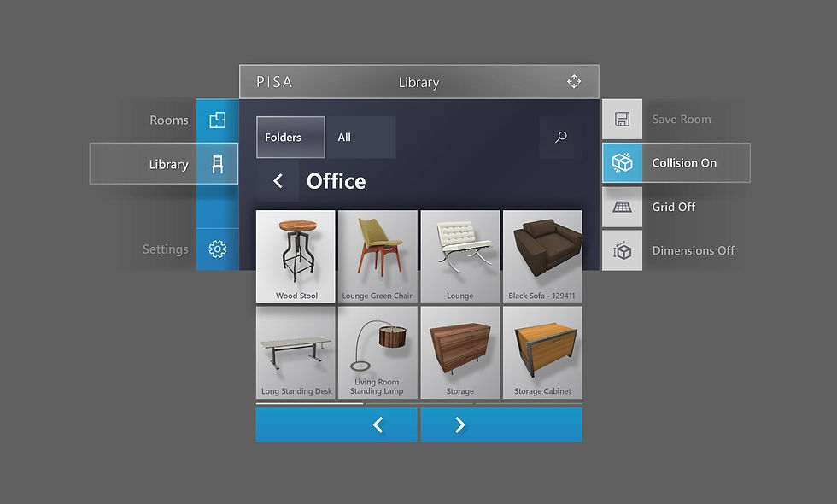Toggle the Dimensions Off icon
Viewport: 837px width, 504px height.
(x=622, y=250)
